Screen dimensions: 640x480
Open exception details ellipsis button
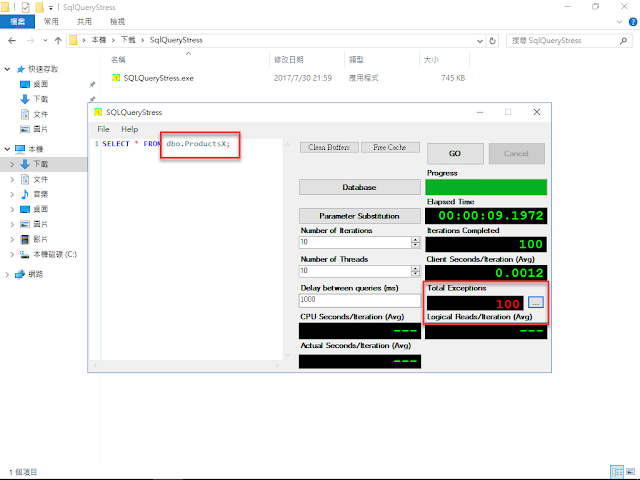[x=536, y=302]
